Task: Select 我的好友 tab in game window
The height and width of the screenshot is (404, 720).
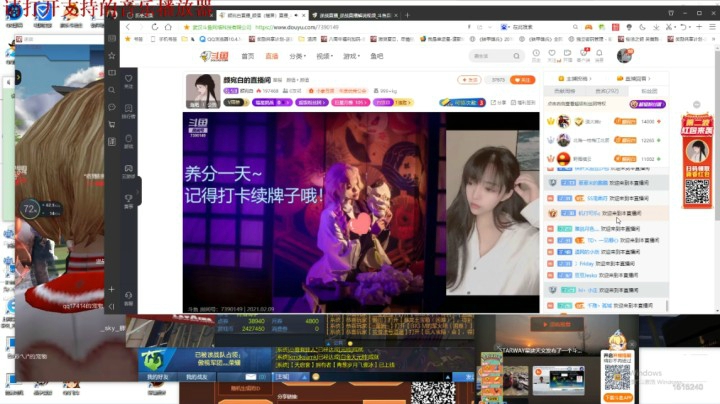Action: (x=158, y=377)
